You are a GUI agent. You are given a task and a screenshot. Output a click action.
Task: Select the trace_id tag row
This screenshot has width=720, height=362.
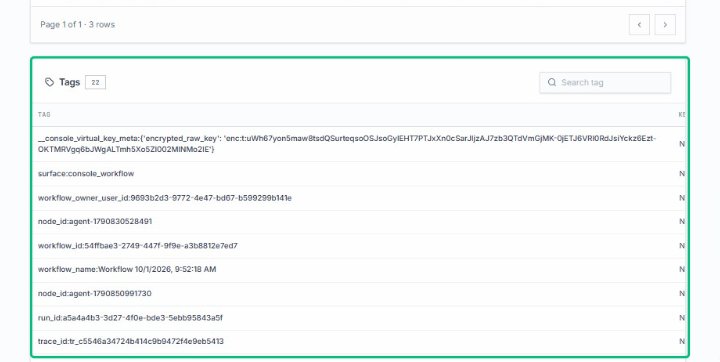point(359,342)
